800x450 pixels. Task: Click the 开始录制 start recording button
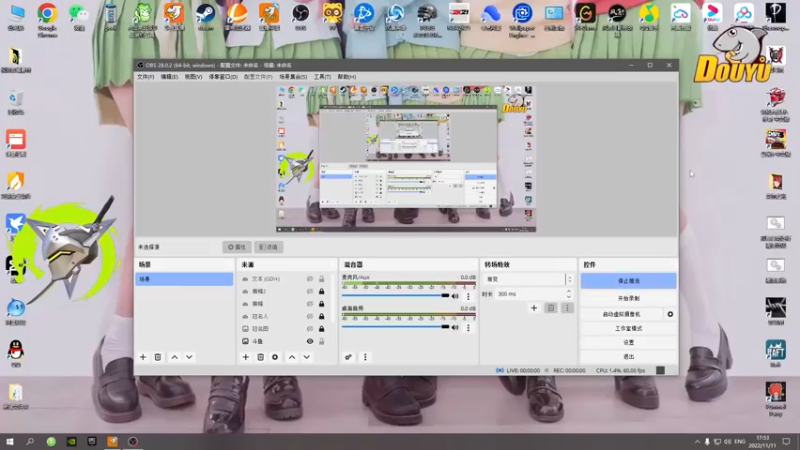pyautogui.click(x=629, y=298)
